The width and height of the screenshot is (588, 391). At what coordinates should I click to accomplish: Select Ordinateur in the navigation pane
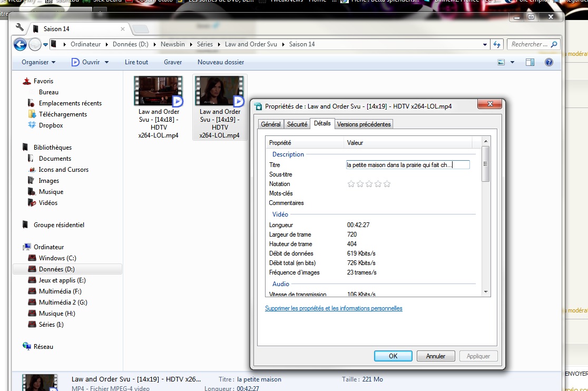pos(49,247)
